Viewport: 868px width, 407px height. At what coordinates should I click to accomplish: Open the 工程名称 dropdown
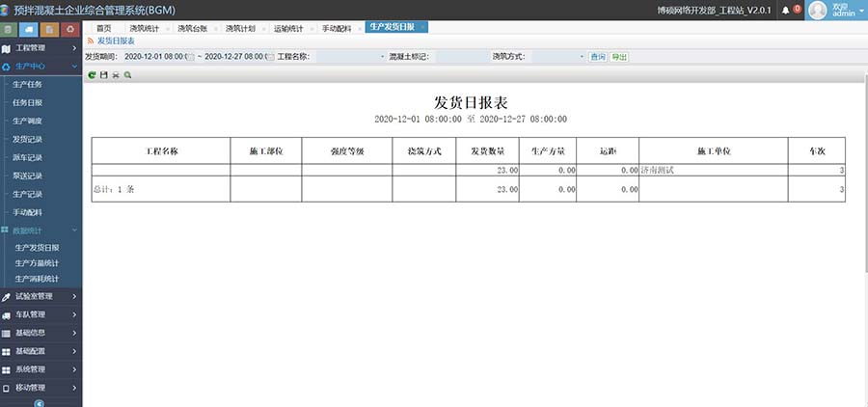point(381,57)
